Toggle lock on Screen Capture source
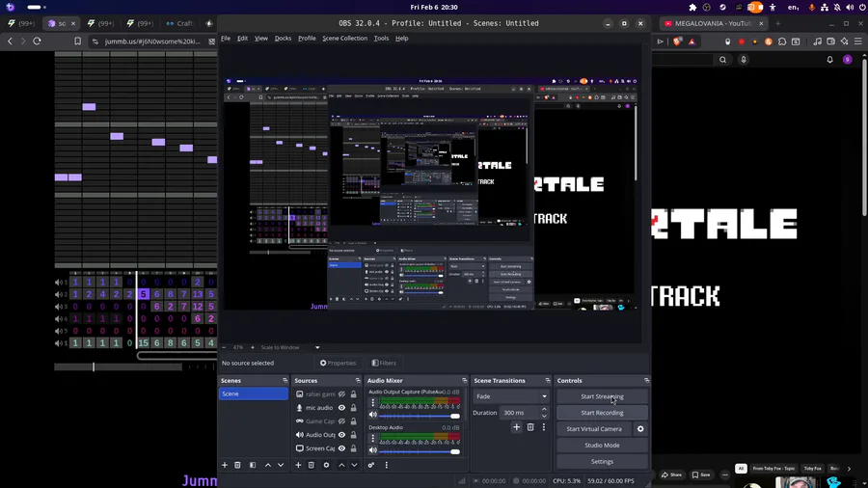Image resolution: width=868 pixels, height=488 pixels. pos(353,448)
